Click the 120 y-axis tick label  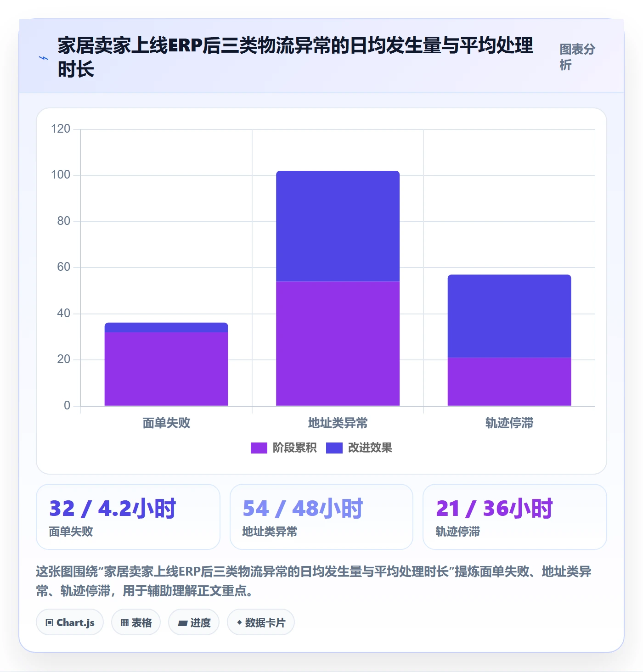pos(61,129)
